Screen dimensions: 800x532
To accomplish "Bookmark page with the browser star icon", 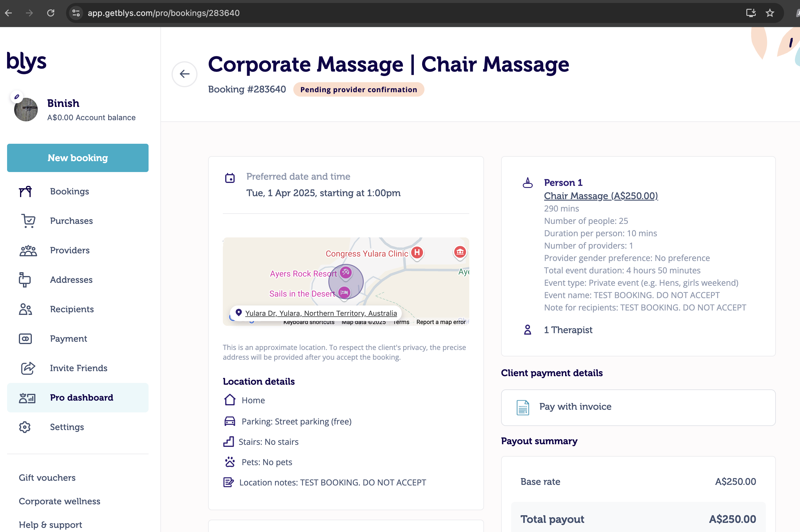I will coord(769,13).
